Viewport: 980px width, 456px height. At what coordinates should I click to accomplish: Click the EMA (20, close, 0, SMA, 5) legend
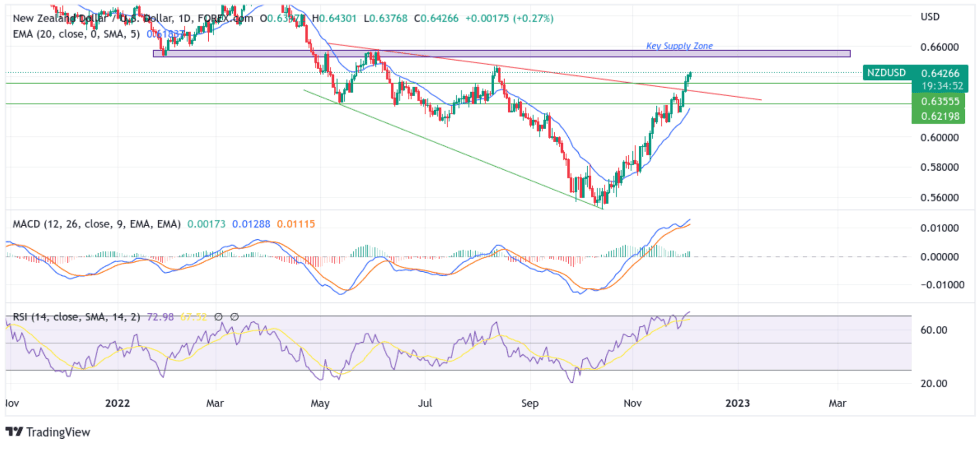click(76, 34)
